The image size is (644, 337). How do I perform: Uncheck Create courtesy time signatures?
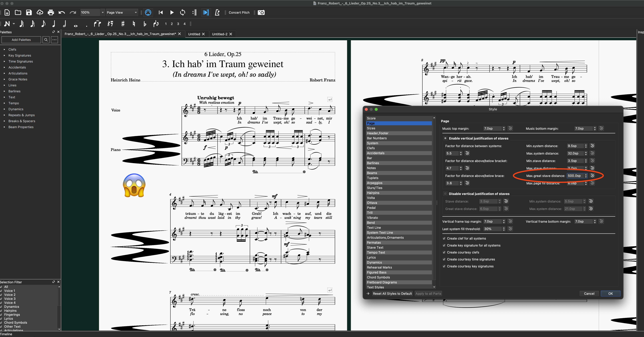444,259
